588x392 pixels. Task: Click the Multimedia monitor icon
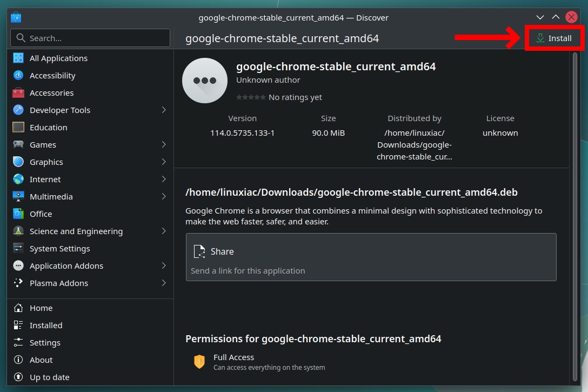[x=18, y=196]
